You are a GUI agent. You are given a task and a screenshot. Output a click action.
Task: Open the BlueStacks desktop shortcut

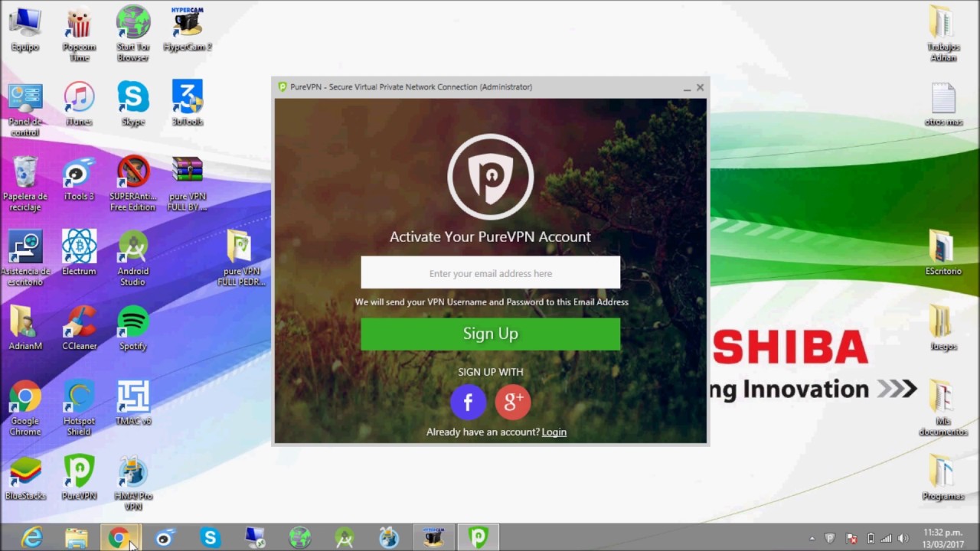[x=25, y=478]
